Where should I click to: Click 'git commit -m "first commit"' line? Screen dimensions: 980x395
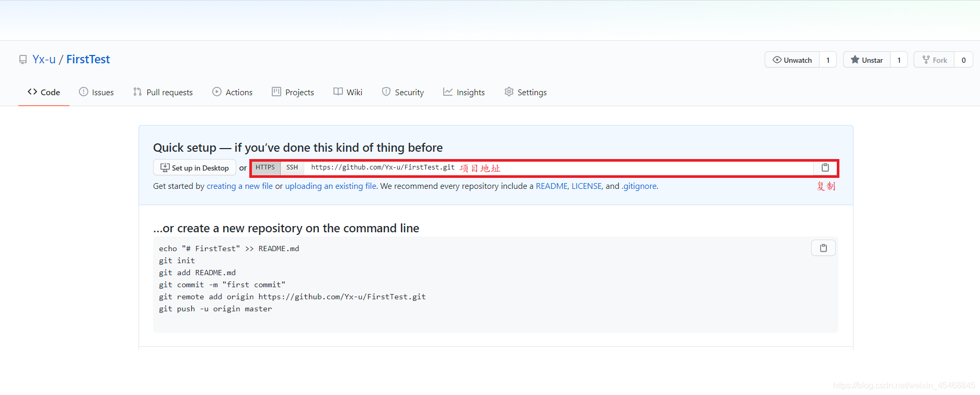[x=222, y=285]
